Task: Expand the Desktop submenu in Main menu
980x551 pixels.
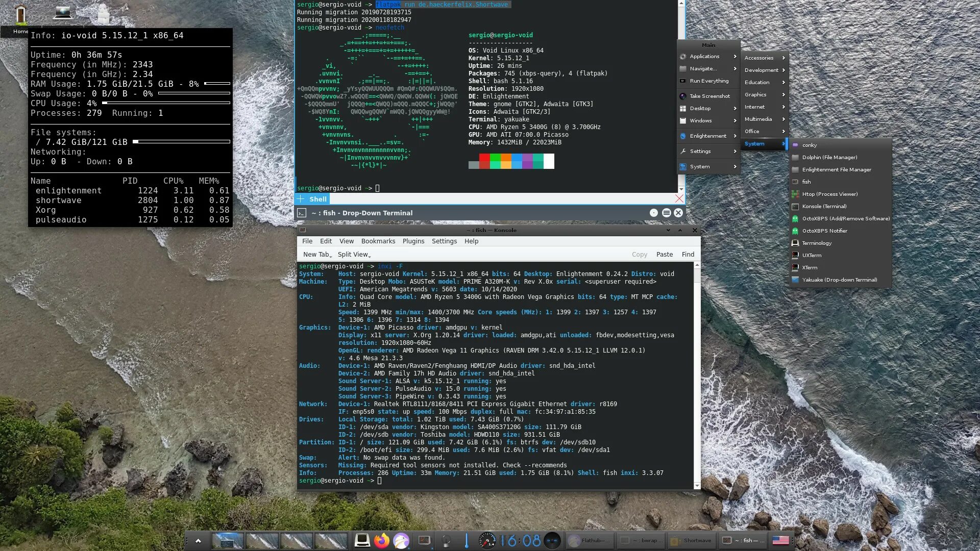Action: click(708, 108)
